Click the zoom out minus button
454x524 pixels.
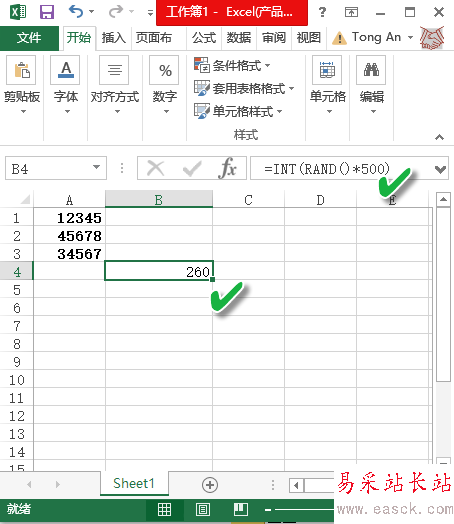click(268, 510)
